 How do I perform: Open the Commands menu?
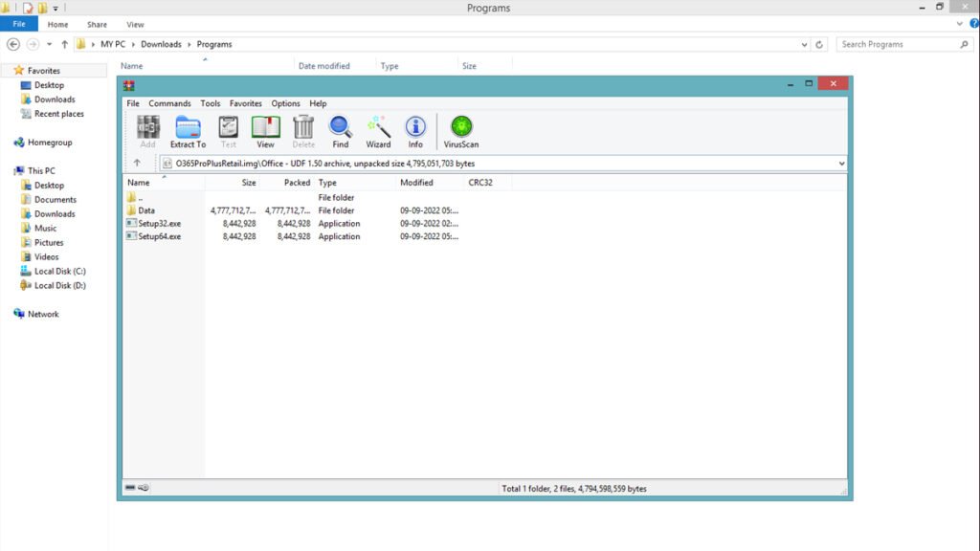[169, 103]
